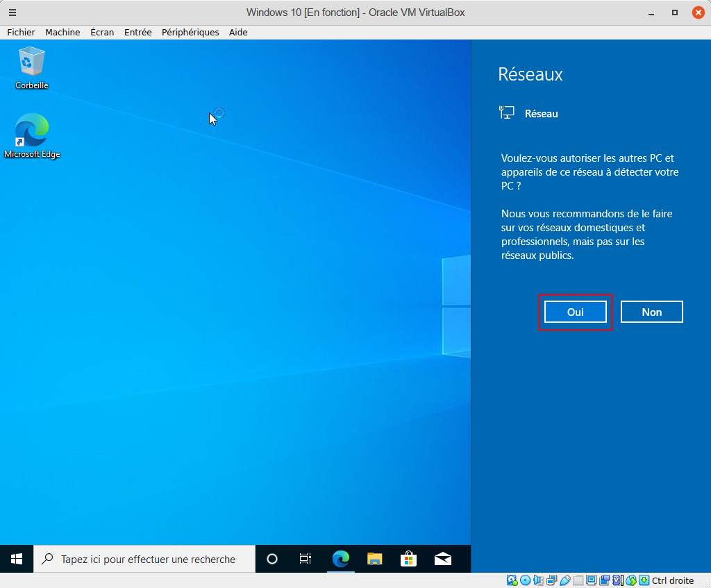Open the Machine menu
The image size is (711, 588).
tap(62, 32)
